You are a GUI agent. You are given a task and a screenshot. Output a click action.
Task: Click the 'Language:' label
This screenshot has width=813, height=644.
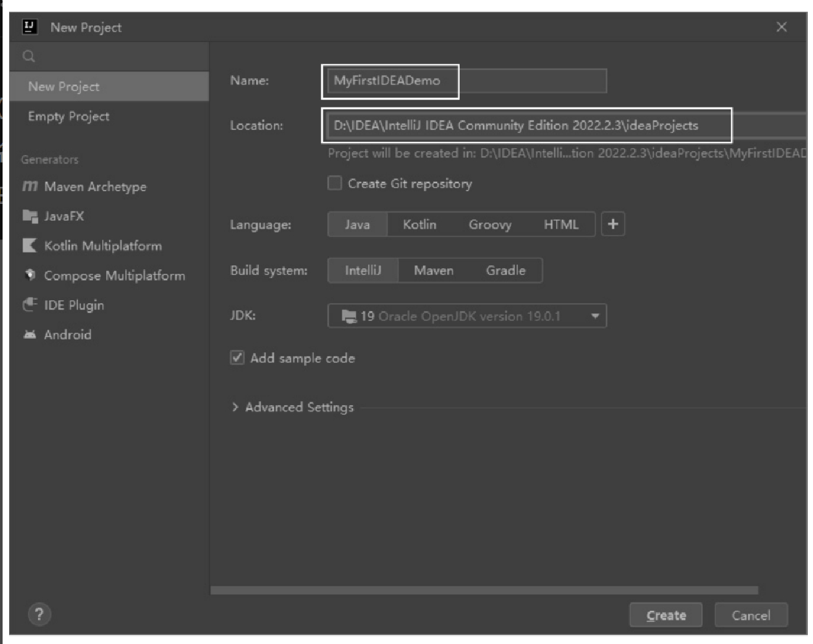(261, 225)
